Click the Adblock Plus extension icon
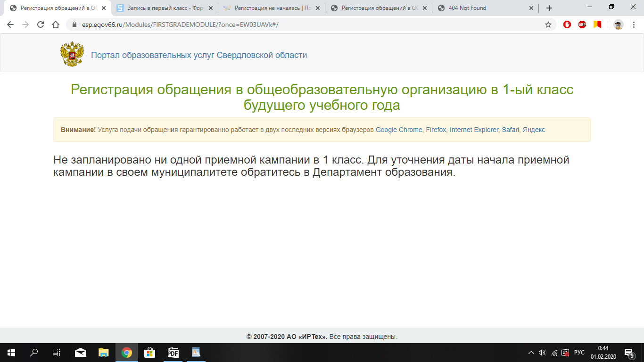The image size is (644, 362). [582, 25]
